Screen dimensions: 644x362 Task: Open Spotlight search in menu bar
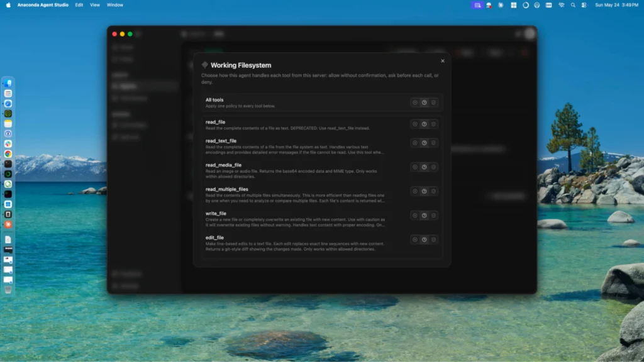(573, 5)
